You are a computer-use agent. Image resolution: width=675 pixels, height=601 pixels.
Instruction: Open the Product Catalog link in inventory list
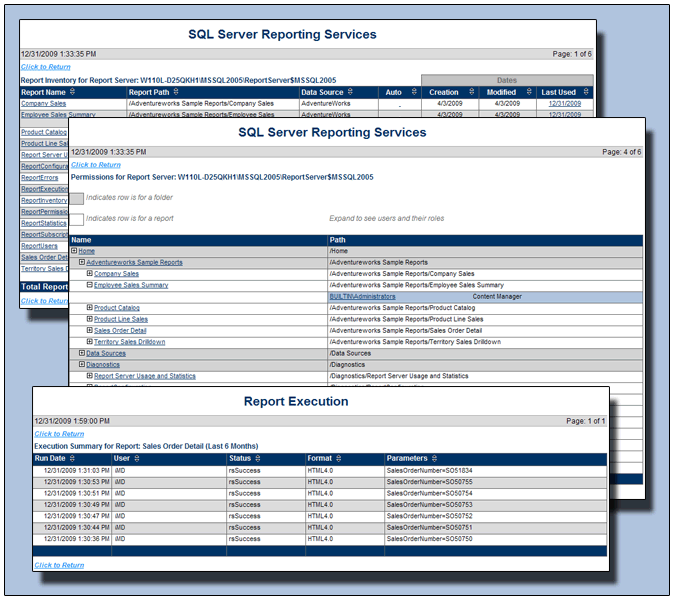pos(44,132)
